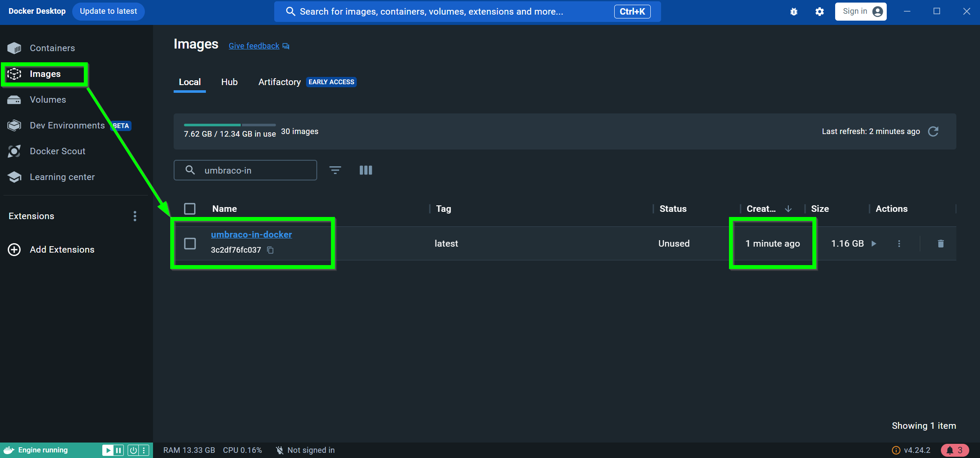
Task: Click the Ctrl+K shortcut badge
Action: [x=632, y=12]
